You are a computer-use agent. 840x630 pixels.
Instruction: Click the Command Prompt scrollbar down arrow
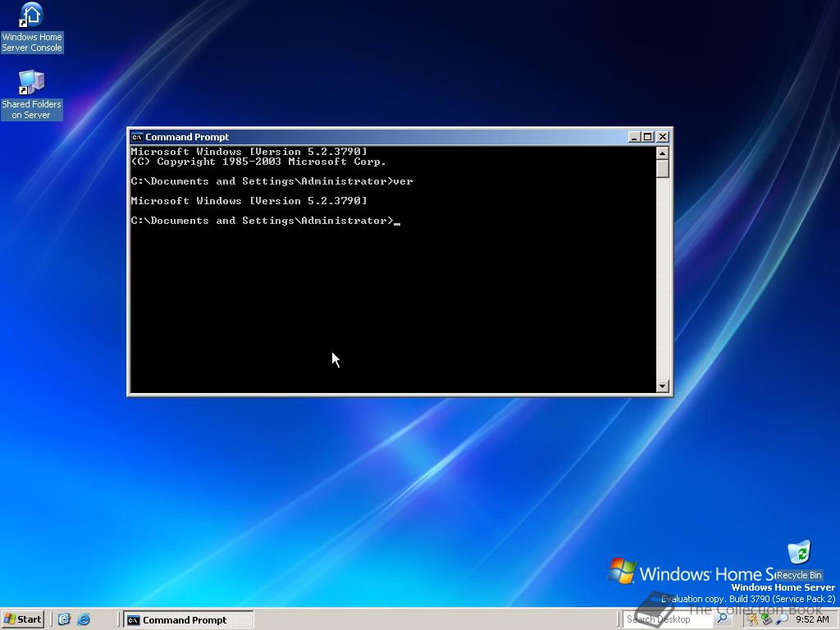tap(663, 386)
